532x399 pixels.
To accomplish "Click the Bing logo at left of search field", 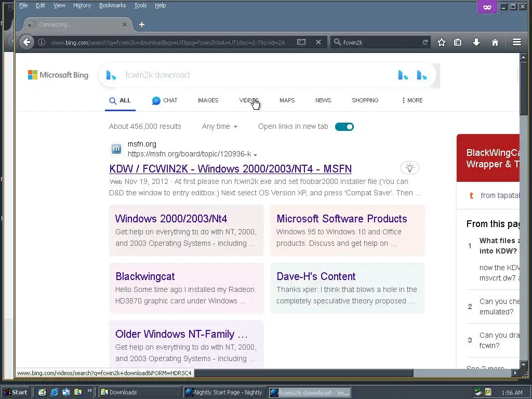I will click(111, 75).
